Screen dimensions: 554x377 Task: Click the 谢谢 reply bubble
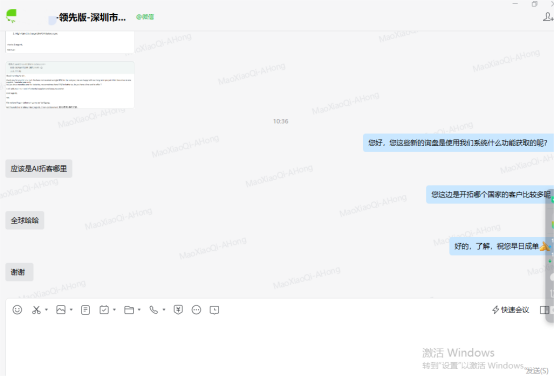[x=19, y=272]
